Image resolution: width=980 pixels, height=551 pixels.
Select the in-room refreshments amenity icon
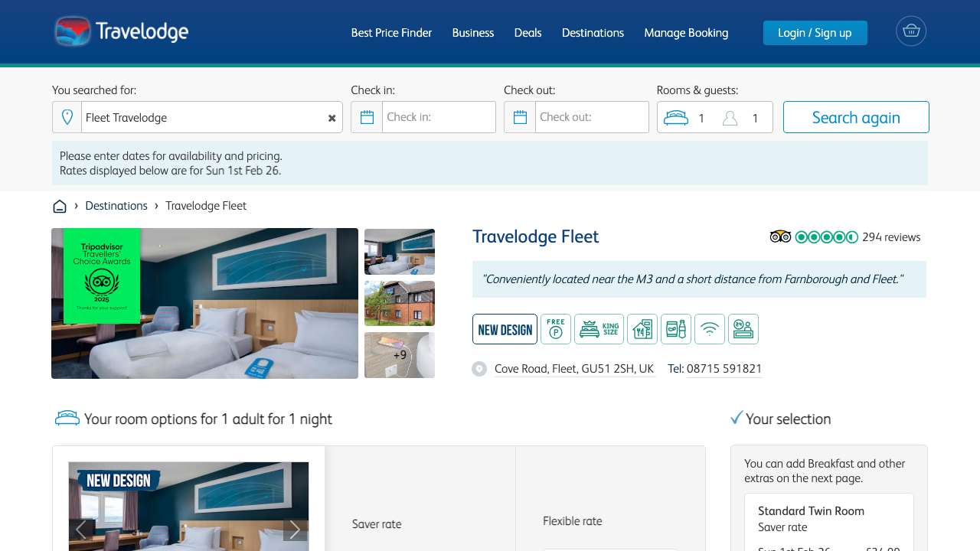(676, 329)
